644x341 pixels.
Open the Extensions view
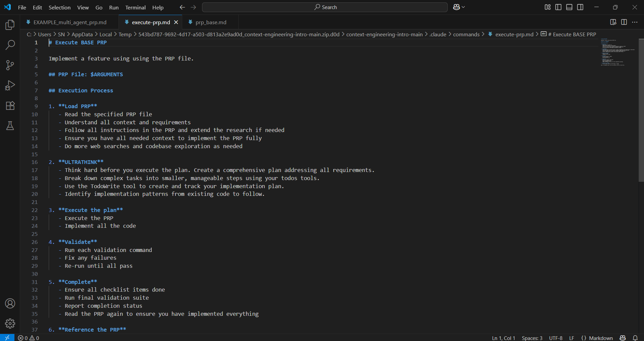10,105
